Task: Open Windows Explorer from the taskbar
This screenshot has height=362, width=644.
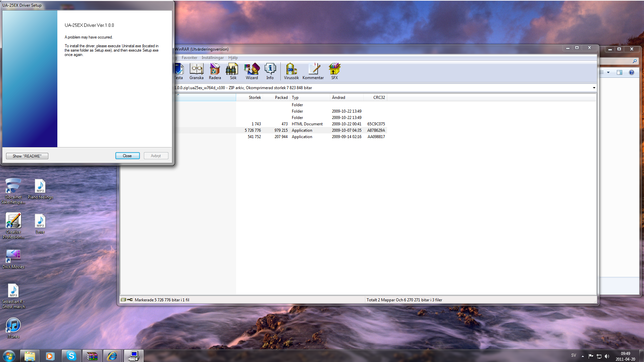Action: (x=30, y=356)
